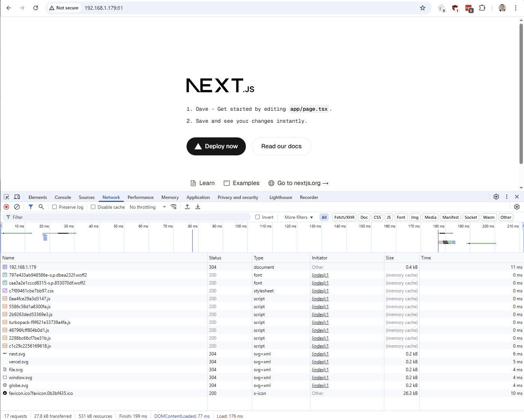Viewport: 524px width, 420px height.
Task: Enable the Preserve log checkbox
Action: pos(55,207)
